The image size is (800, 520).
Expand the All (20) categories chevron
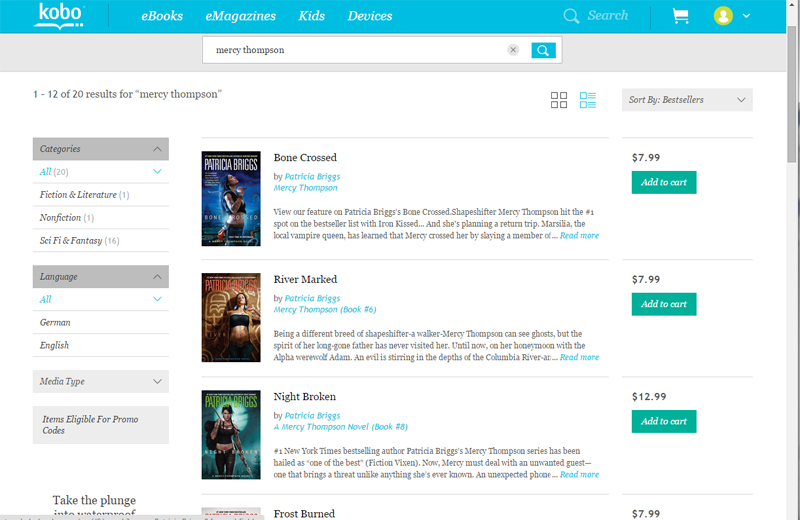click(x=157, y=171)
